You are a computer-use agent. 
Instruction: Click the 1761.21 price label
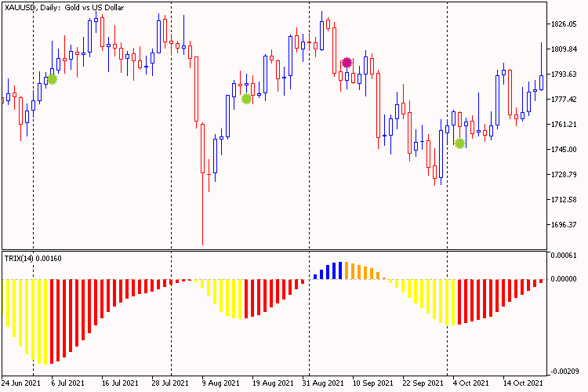pyautogui.click(x=564, y=125)
